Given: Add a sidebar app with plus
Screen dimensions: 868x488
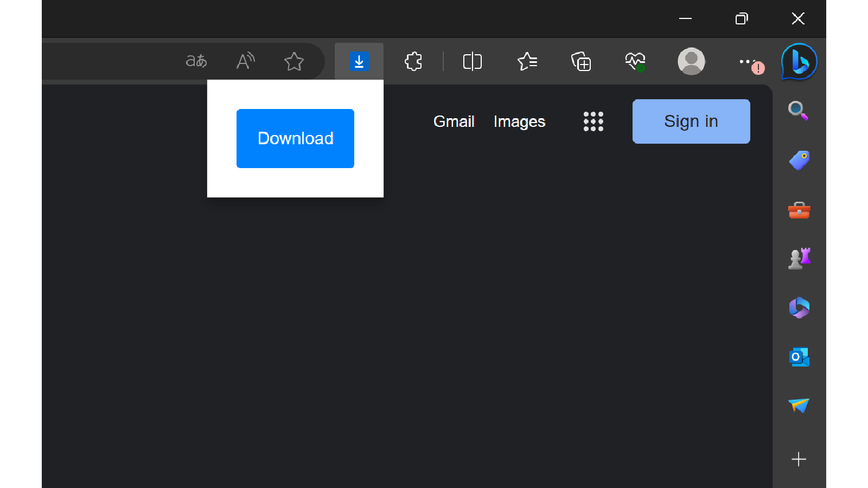Looking at the screenshot, I should click(x=799, y=459).
